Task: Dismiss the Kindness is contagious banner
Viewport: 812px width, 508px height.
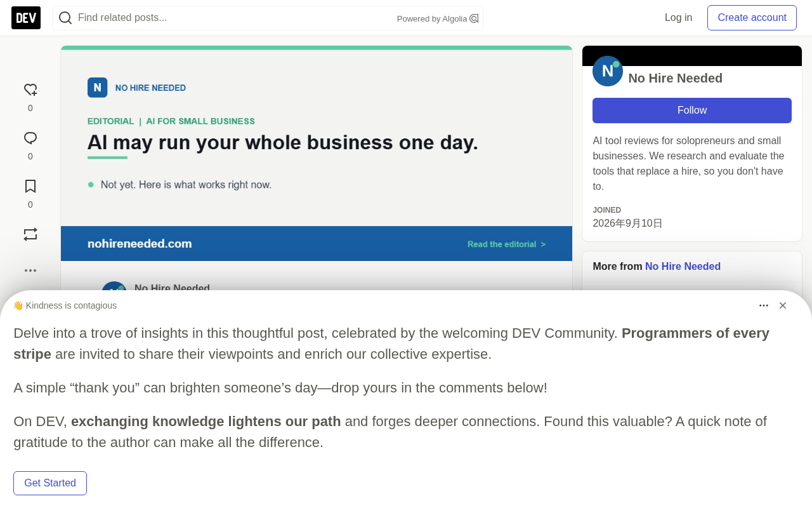Action: tap(783, 305)
